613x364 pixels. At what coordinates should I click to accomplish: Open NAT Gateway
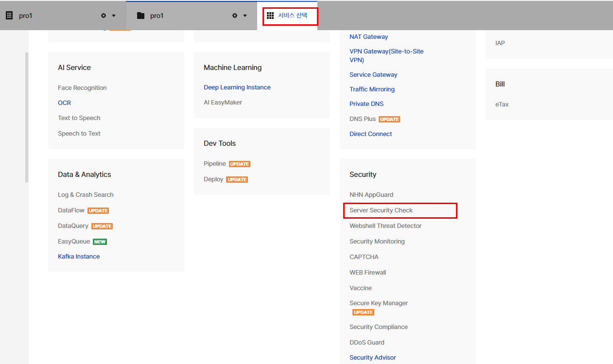(x=368, y=37)
